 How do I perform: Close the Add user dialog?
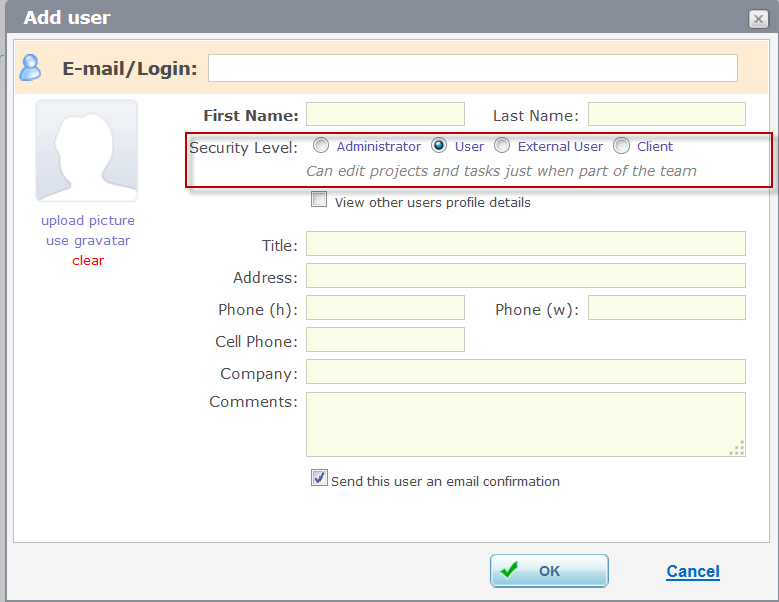point(758,19)
